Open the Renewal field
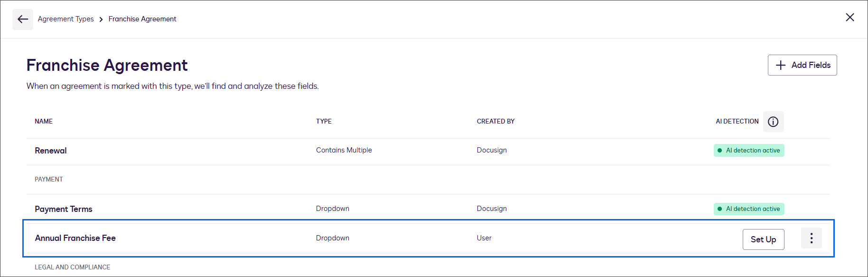The height and width of the screenshot is (277, 868). point(51,151)
